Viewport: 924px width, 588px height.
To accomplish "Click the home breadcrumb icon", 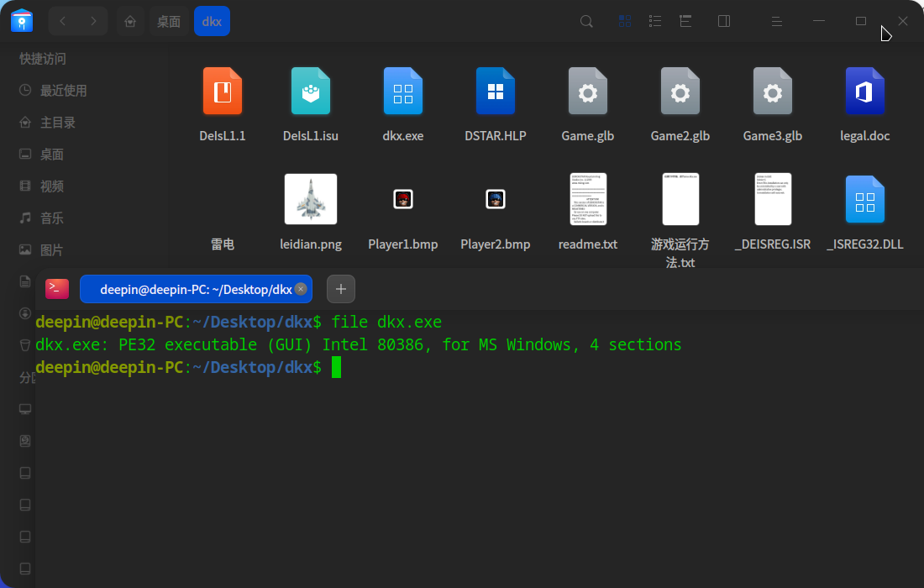I will [x=130, y=21].
